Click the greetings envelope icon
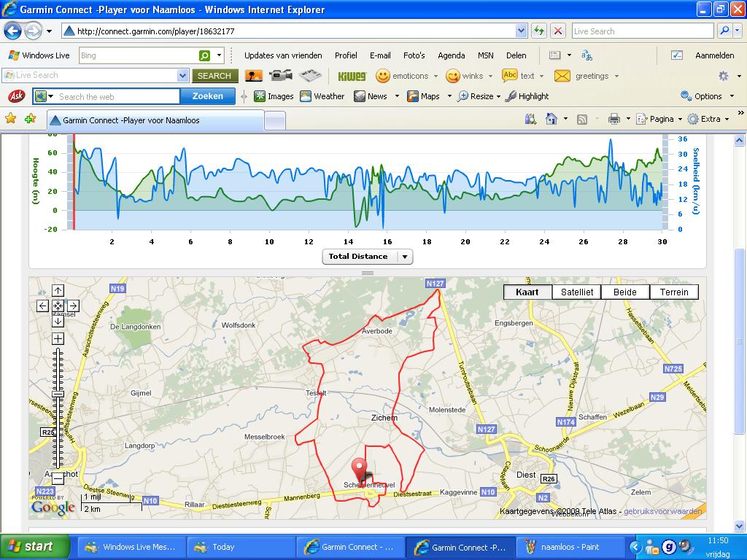The width and height of the screenshot is (747, 560). coord(562,76)
